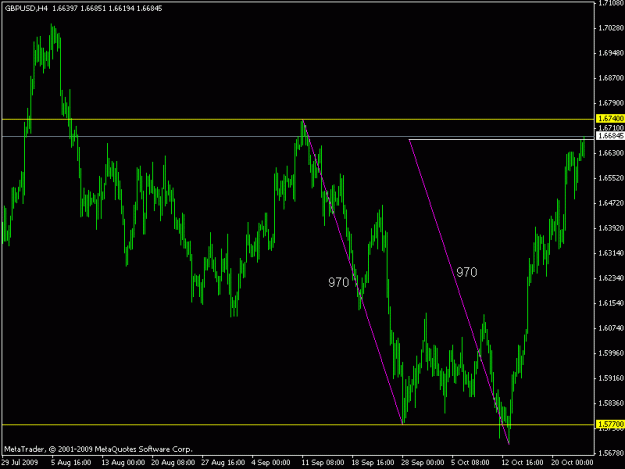This screenshot has width=625, height=469.
Task: Click the 1.70280 price axis label
Action: (x=611, y=28)
